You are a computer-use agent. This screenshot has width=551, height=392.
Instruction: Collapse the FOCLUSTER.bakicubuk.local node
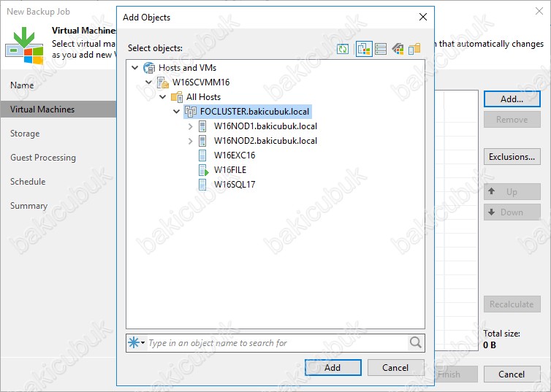pyautogui.click(x=177, y=112)
